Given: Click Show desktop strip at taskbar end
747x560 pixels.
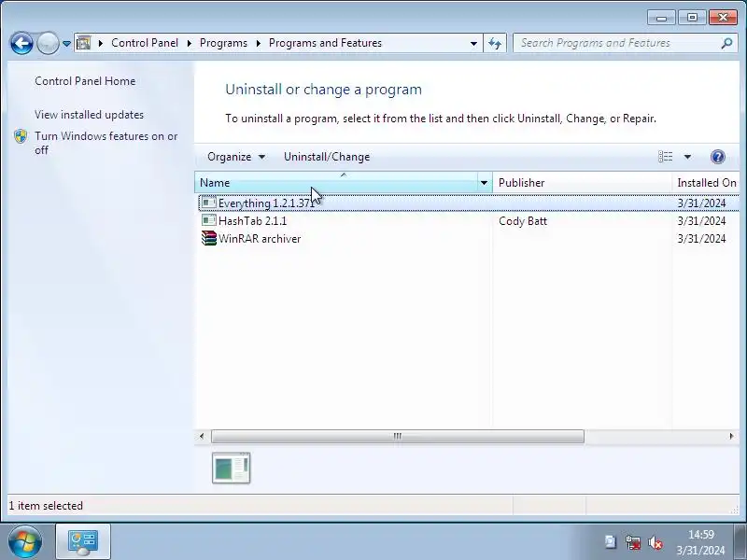Looking at the screenshot, I should pyautogui.click(x=740, y=542).
